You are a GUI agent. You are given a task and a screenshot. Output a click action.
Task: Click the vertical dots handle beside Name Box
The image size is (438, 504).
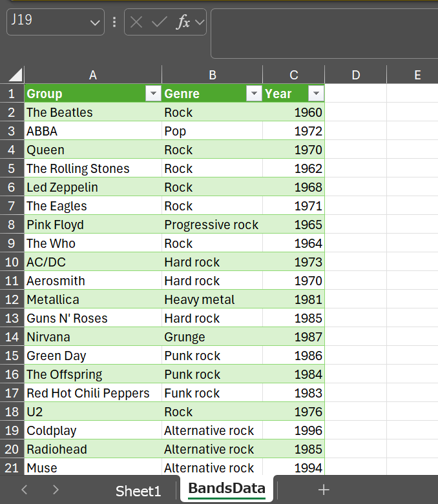click(x=114, y=22)
